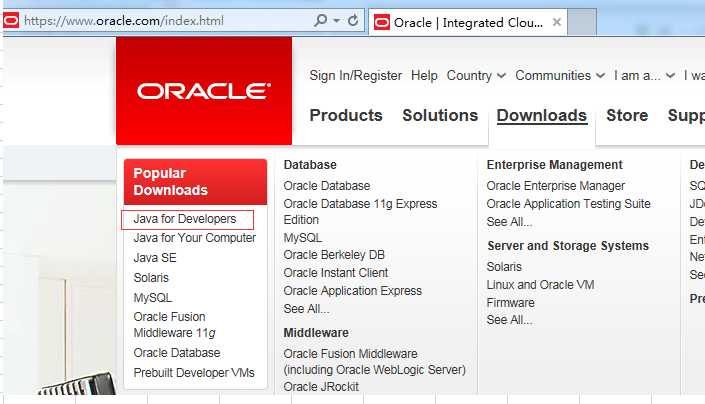Open Prebuilt Developer VMs

(194, 373)
